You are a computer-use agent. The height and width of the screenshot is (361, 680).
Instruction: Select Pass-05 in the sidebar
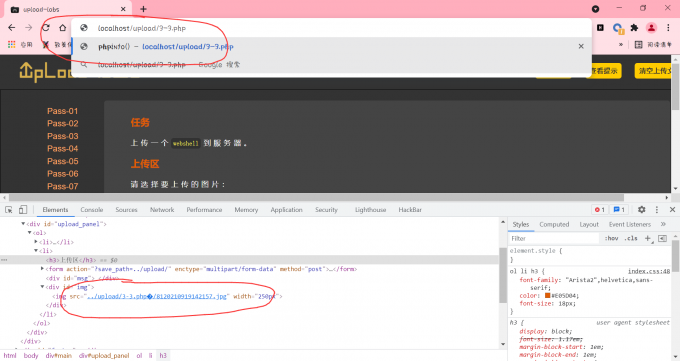(x=62, y=161)
